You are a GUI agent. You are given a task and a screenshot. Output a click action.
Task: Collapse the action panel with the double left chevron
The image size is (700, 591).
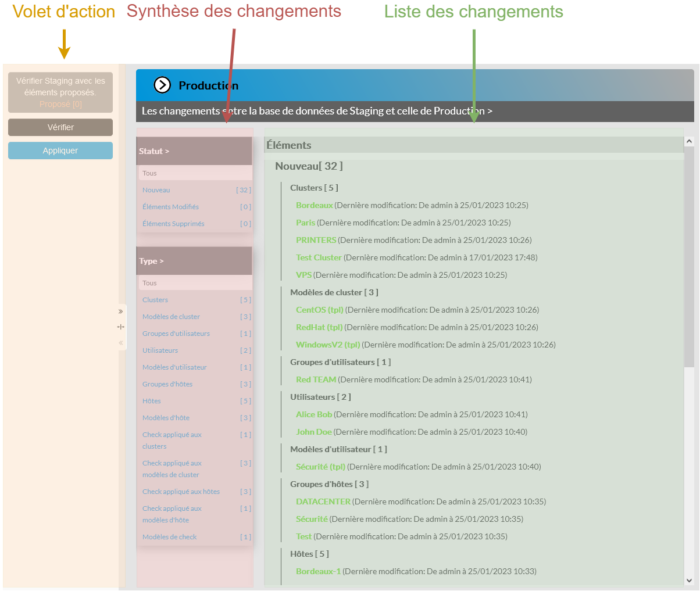(x=121, y=343)
